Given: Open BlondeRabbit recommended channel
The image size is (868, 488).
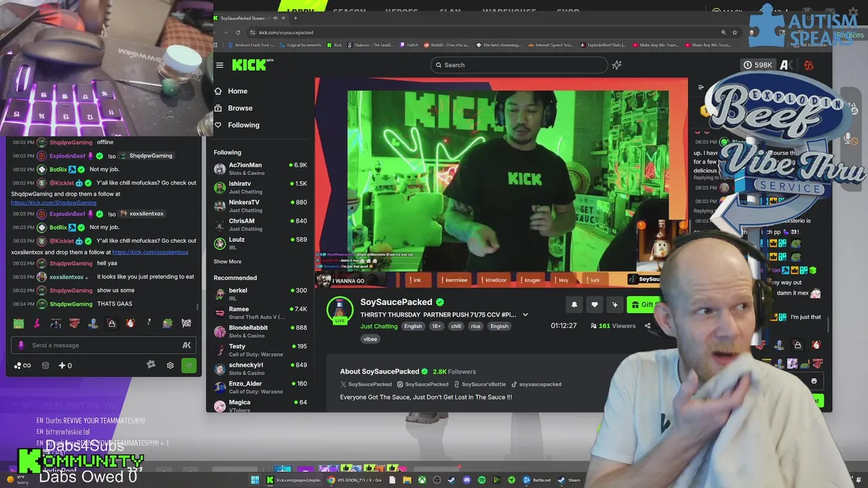Looking at the screenshot, I should [x=260, y=331].
